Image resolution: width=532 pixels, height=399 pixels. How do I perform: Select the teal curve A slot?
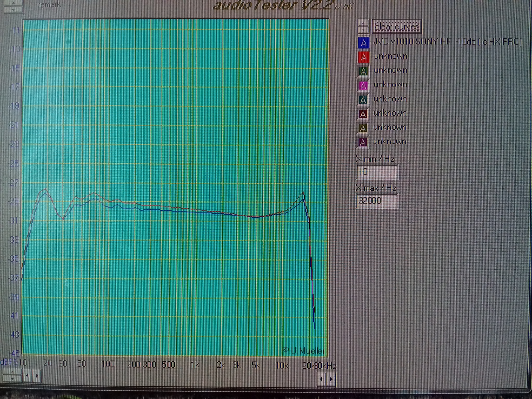click(x=363, y=100)
